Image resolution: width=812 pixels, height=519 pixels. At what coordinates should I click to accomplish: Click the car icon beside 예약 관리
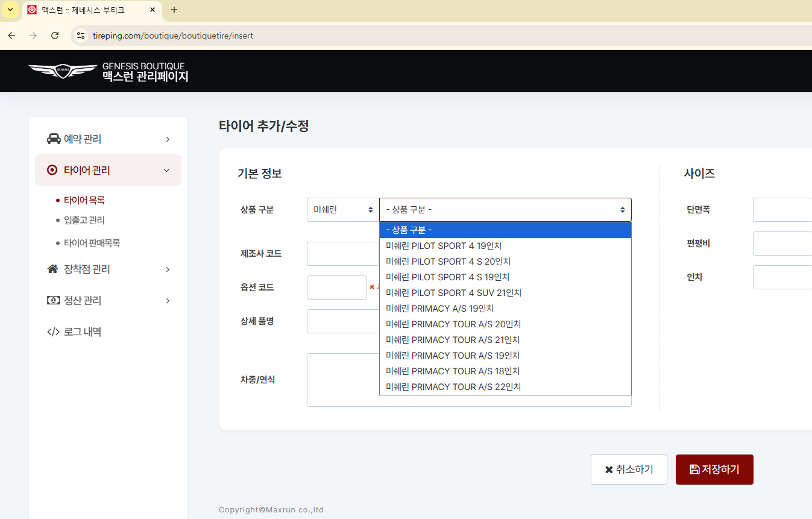(54, 139)
